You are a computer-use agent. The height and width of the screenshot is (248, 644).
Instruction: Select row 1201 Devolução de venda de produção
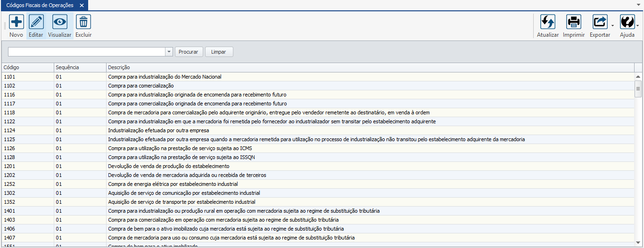pyautogui.click(x=168, y=166)
